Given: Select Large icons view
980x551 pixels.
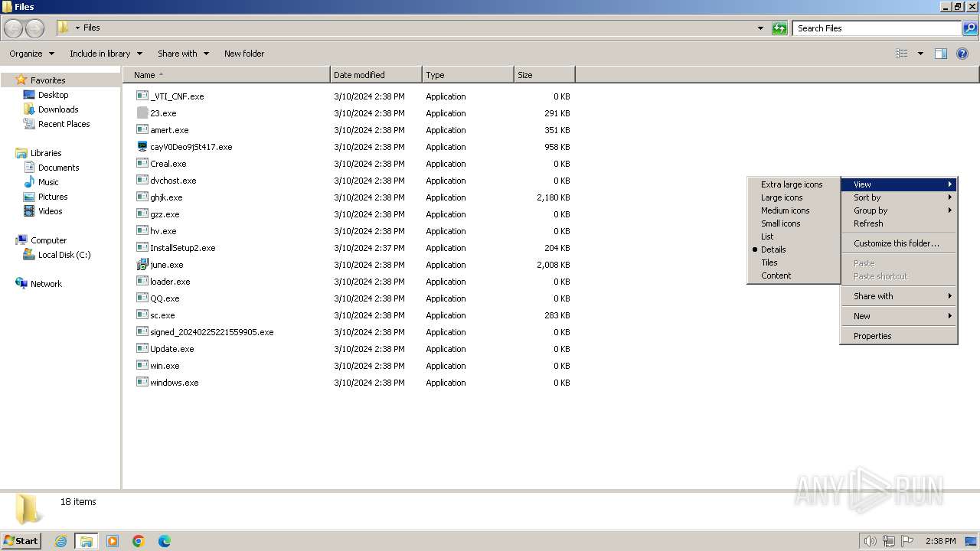Looking at the screenshot, I should 793,197.
